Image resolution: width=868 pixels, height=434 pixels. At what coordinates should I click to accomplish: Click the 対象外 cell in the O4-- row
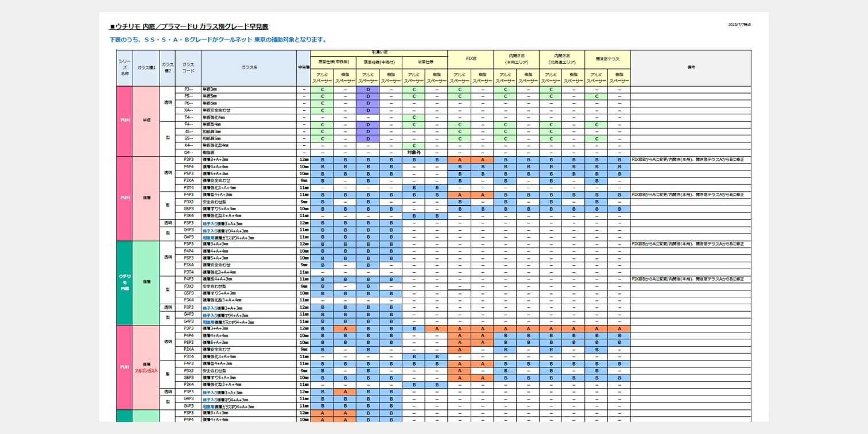[x=414, y=153]
